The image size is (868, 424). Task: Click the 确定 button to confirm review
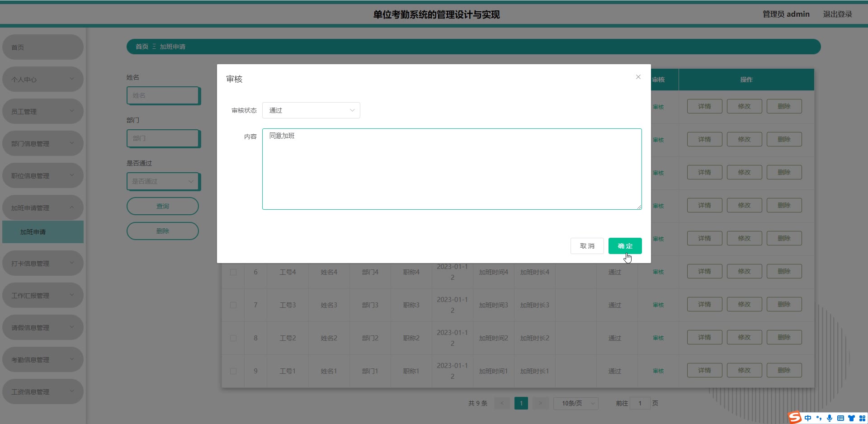[625, 246]
